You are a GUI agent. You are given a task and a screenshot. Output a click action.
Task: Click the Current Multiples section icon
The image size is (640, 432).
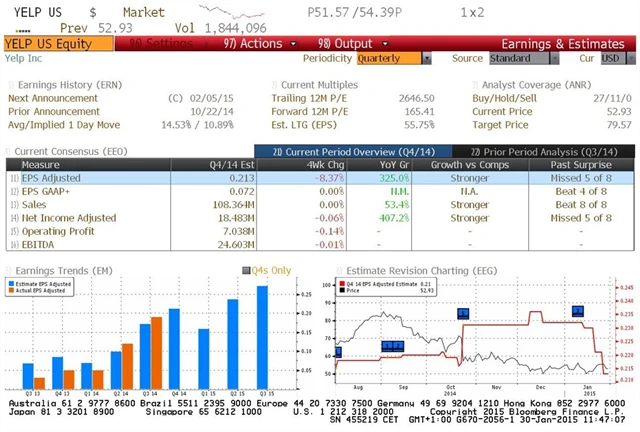coord(273,85)
